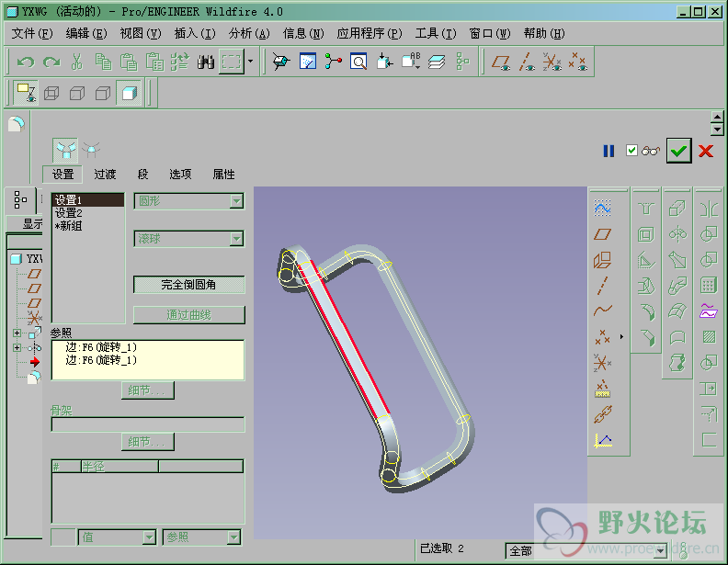The image size is (728, 565).
Task: Click the Cut scissors icon
Action: click(x=77, y=62)
